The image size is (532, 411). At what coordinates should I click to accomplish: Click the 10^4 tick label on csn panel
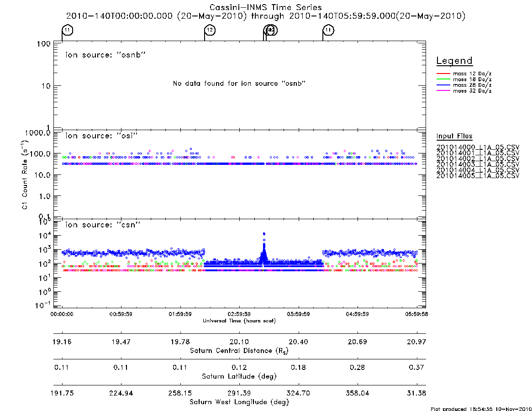click(x=44, y=235)
